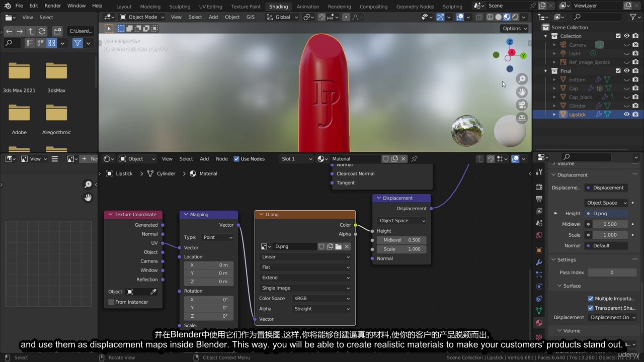Open World properties tab
Screen dimensions: 644x362
coord(539,235)
